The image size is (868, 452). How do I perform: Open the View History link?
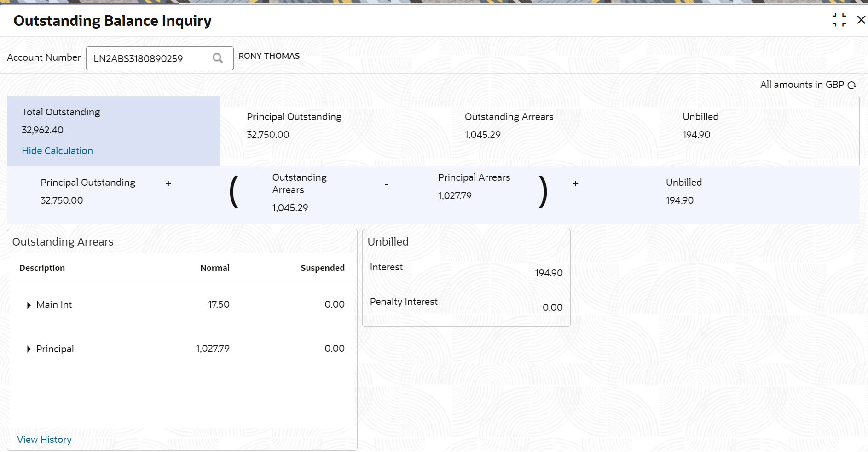click(x=44, y=440)
